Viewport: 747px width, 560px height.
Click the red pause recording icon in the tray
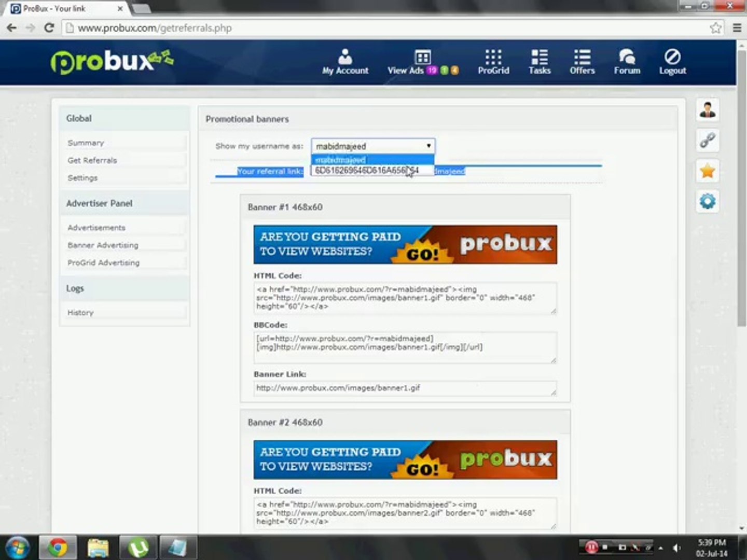coord(592,547)
